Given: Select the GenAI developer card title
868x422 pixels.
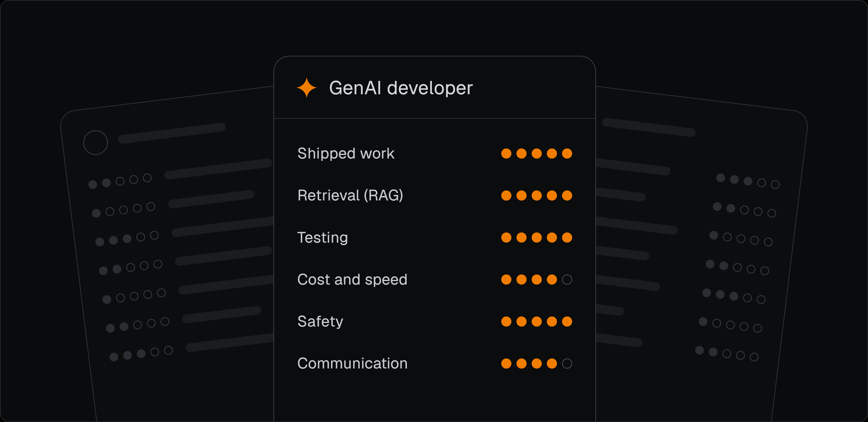Looking at the screenshot, I should tap(401, 88).
